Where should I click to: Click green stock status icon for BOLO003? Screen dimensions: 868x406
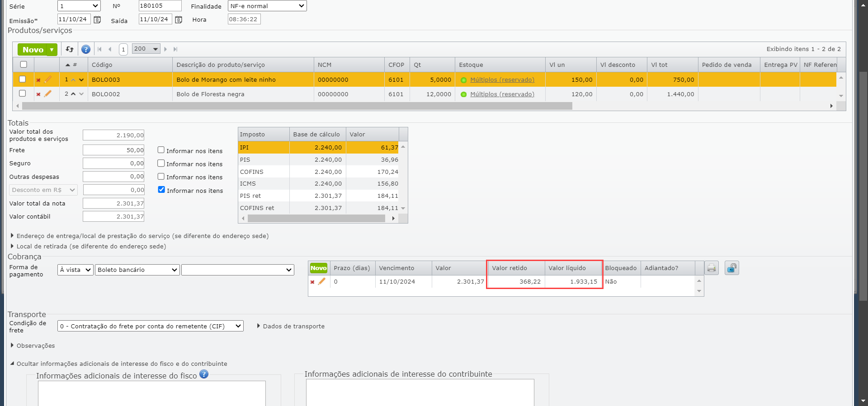coord(463,80)
